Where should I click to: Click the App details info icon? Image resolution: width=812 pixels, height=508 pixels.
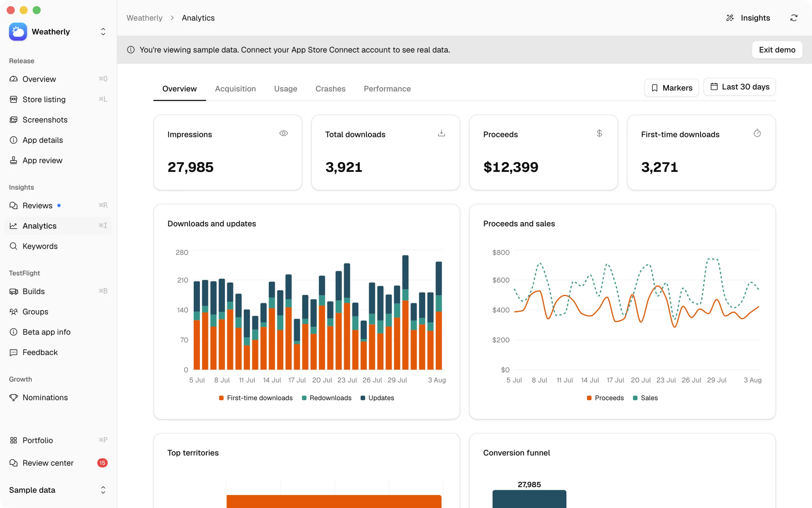(x=13, y=140)
